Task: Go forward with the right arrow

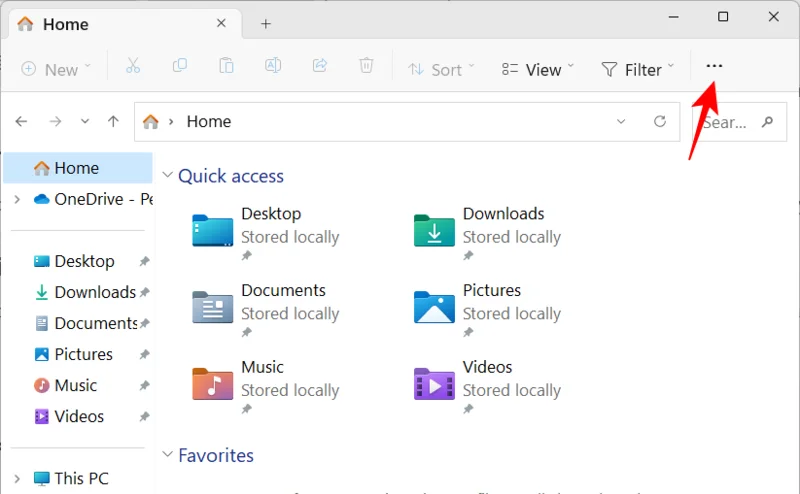Action: tap(55, 121)
